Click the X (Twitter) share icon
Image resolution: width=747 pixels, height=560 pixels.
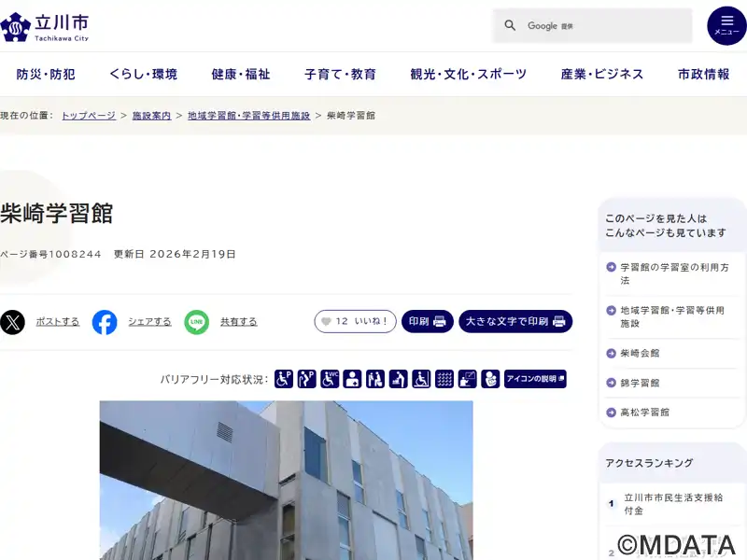coord(12,322)
